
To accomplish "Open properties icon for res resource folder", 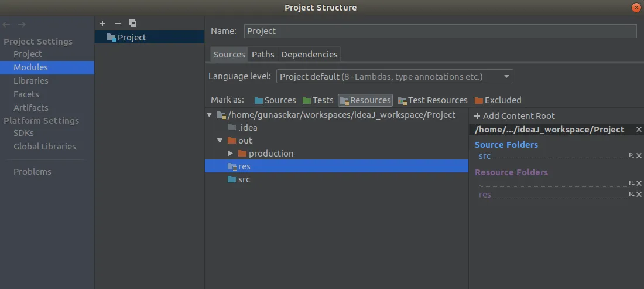I will point(631,195).
